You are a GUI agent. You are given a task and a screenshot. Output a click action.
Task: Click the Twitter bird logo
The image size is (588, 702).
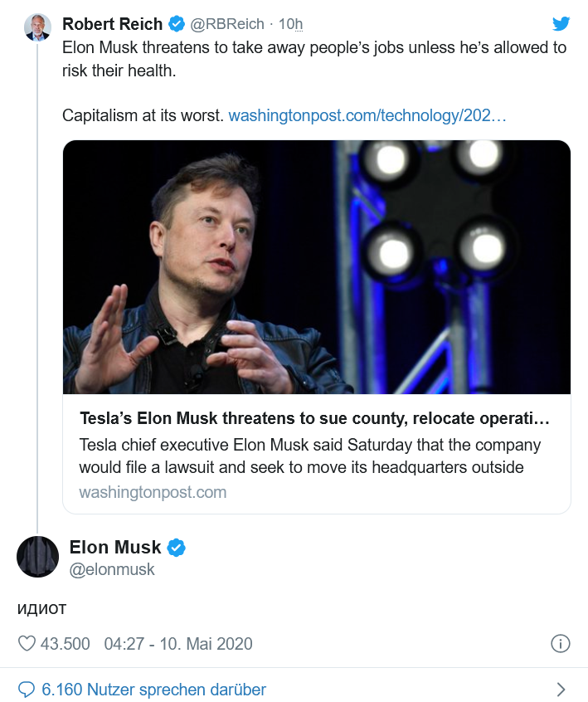(561, 22)
